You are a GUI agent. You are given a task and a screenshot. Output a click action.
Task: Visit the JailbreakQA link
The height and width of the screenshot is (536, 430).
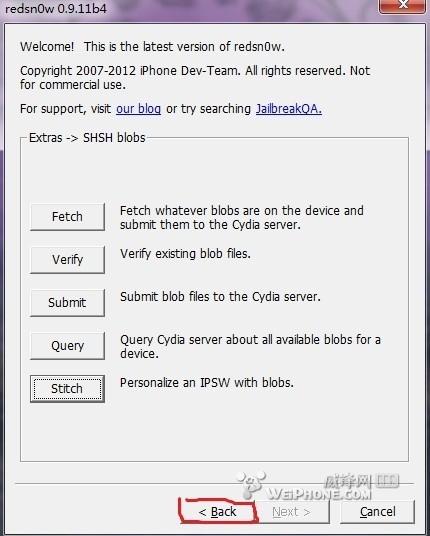coord(289,109)
